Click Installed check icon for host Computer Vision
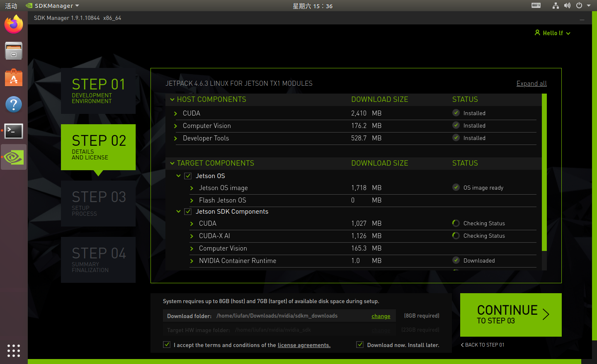Image resolution: width=597 pixels, height=364 pixels. pos(456,125)
